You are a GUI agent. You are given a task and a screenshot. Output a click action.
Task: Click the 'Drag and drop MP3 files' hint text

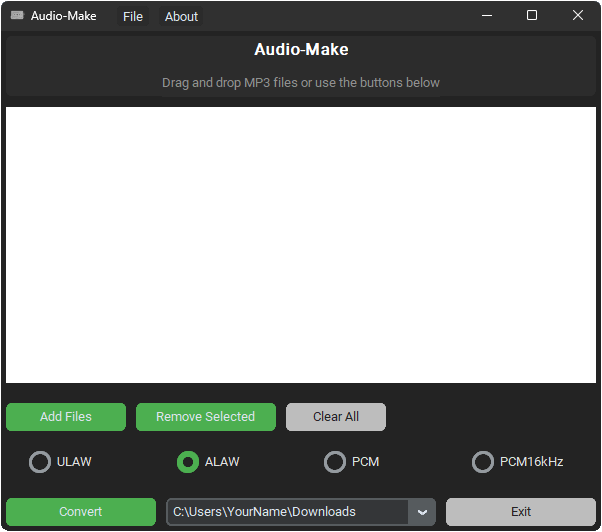301,83
